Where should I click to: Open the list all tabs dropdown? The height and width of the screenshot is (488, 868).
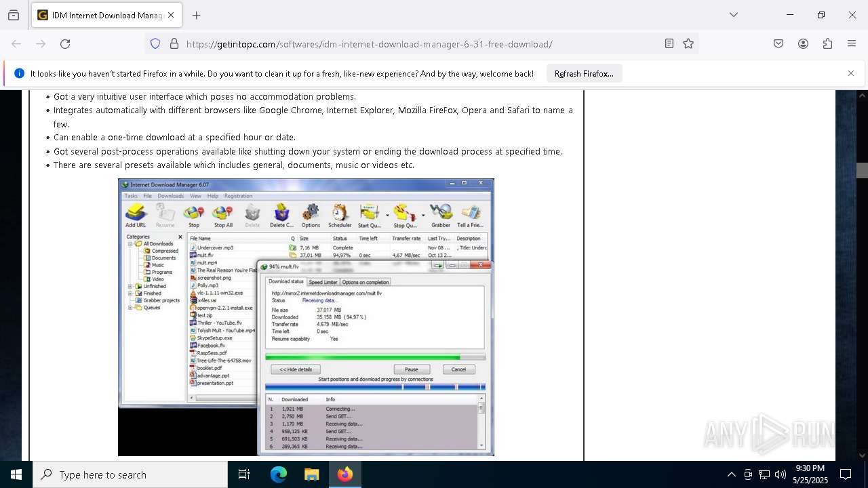[x=734, y=15]
